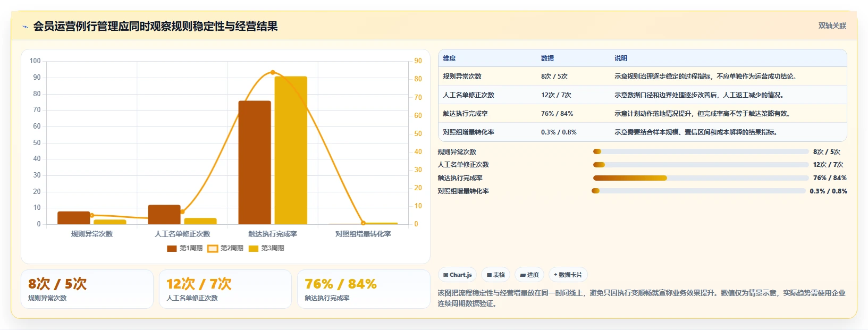Screen dimensions: 868x330
Task: Click the 人工名单修正次数 cell in the table
Action: click(468, 95)
